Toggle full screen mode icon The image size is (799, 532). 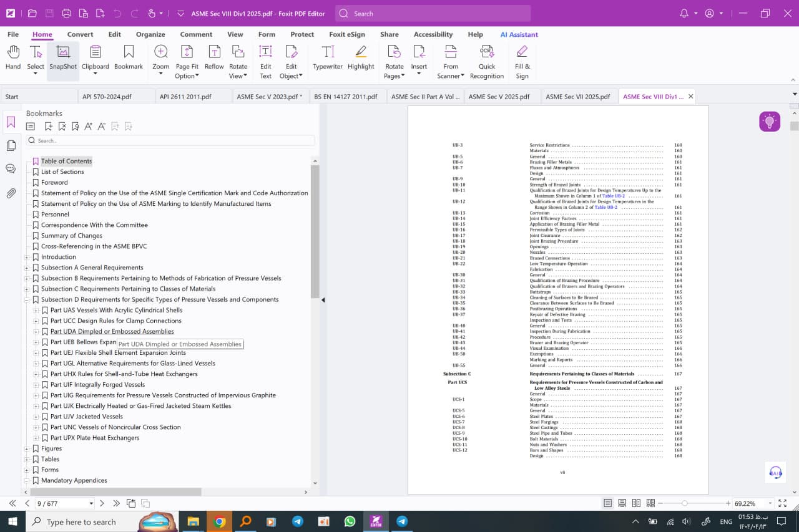click(x=783, y=503)
